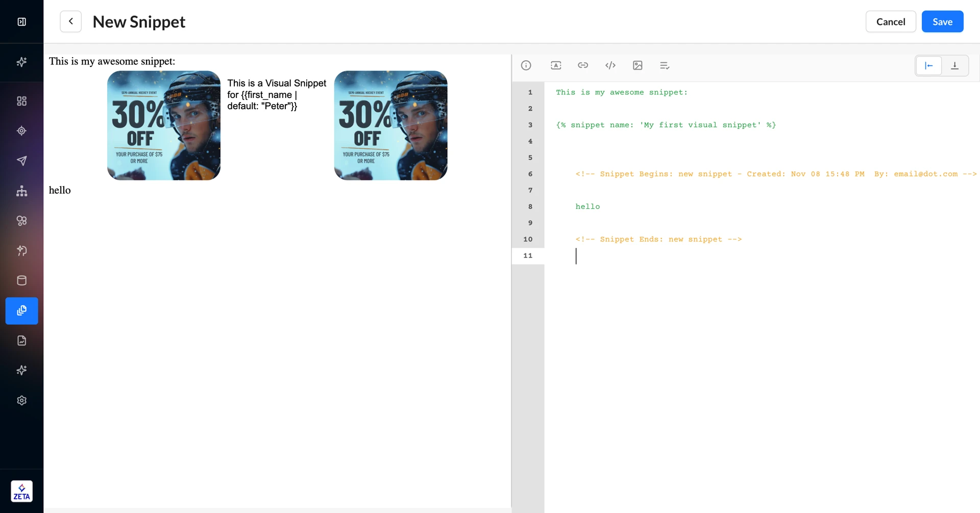The image size is (980, 513).
Task: Open the paper plane icon in sidebar
Action: pos(21,161)
